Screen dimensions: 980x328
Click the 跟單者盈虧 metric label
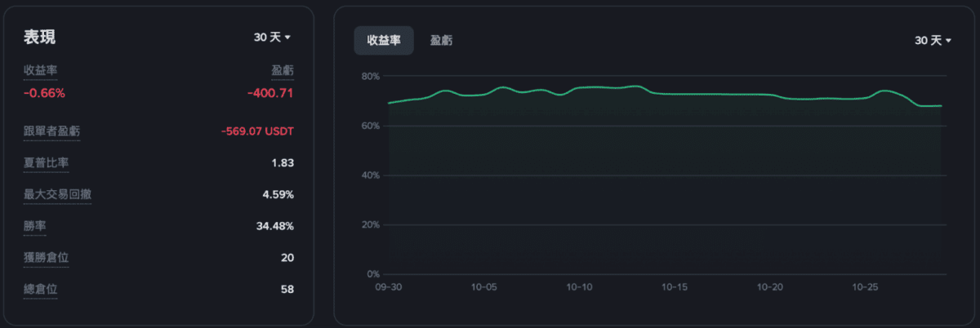(51, 131)
